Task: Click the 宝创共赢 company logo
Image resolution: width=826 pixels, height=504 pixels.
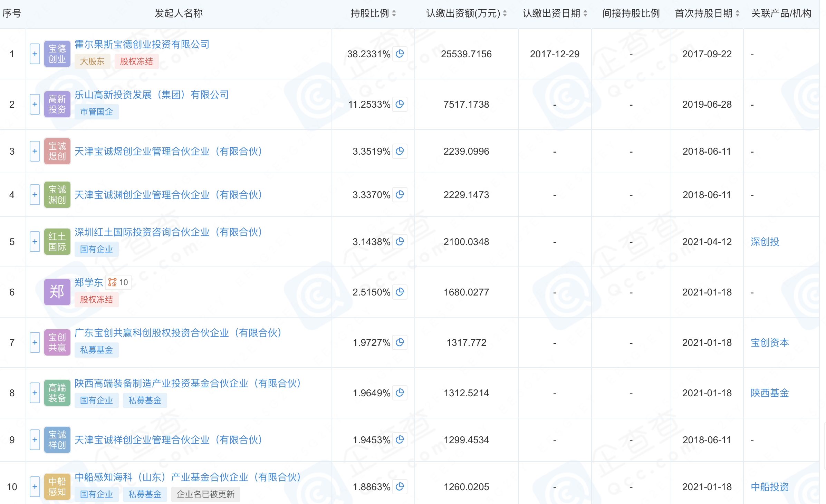Action: 57,342
